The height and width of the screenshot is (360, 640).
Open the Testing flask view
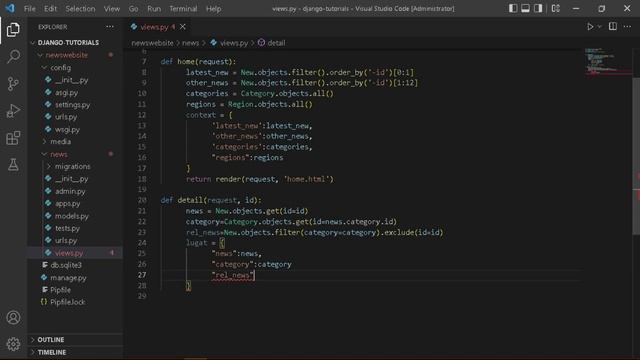(x=13, y=165)
